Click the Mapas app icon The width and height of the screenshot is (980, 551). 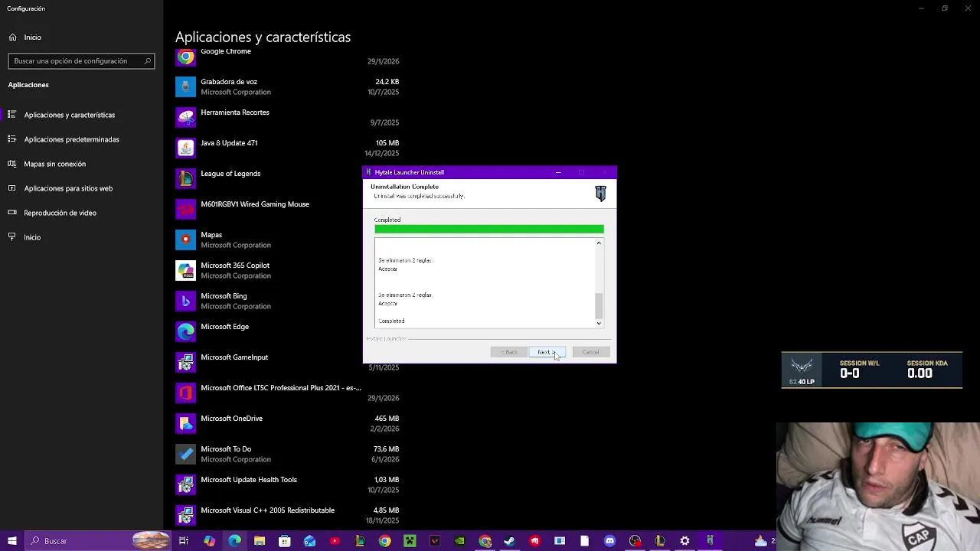[185, 240]
